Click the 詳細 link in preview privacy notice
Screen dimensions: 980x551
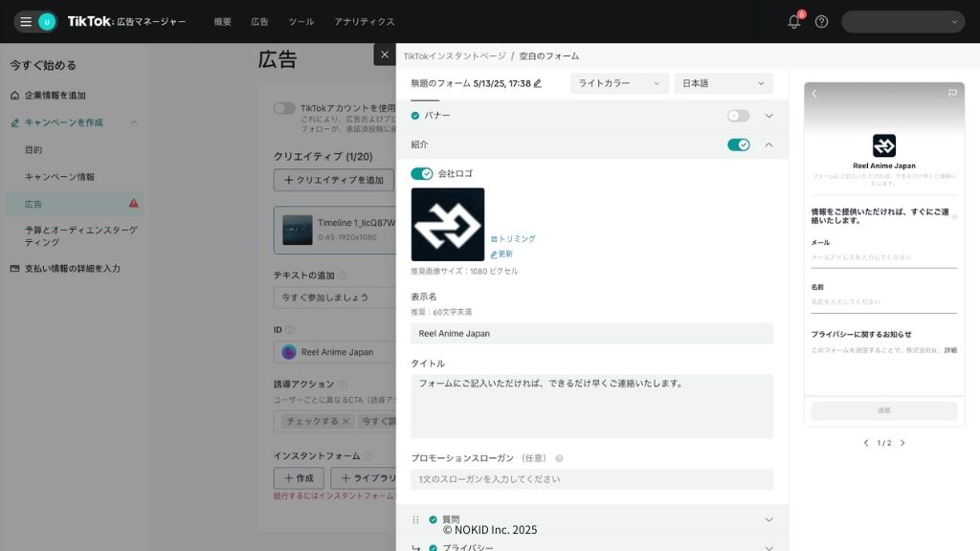pyautogui.click(x=950, y=350)
